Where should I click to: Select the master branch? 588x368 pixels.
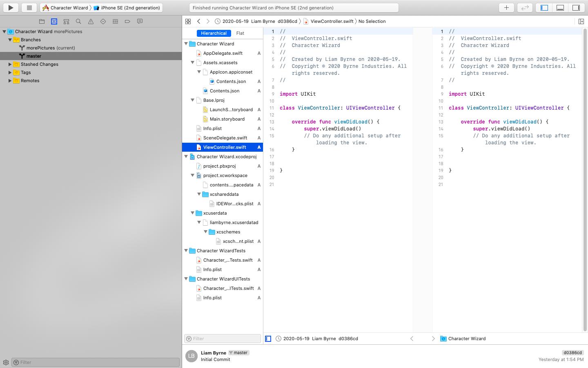[x=91, y=56]
